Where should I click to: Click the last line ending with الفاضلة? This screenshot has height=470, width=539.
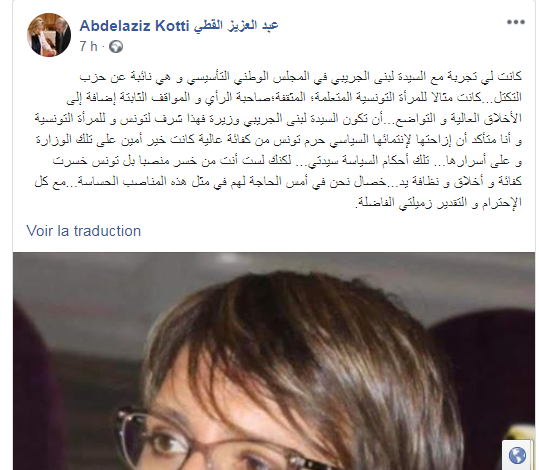click(x=439, y=203)
